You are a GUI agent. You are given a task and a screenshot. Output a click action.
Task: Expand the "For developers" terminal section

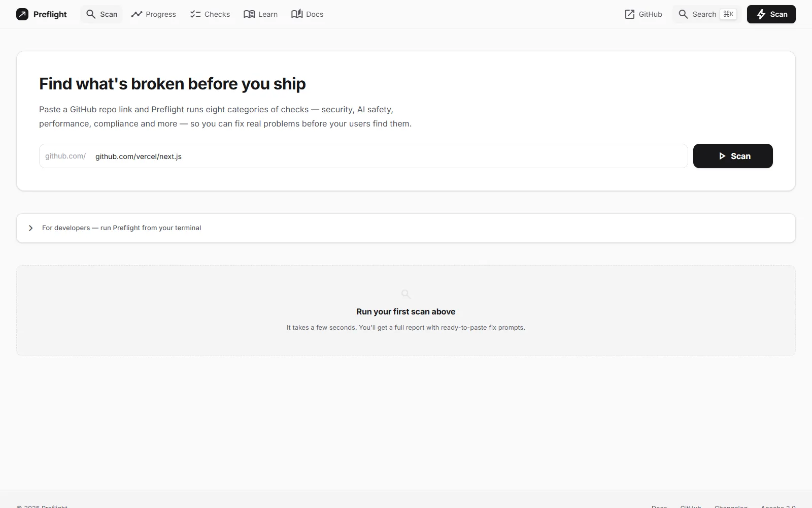(x=406, y=228)
